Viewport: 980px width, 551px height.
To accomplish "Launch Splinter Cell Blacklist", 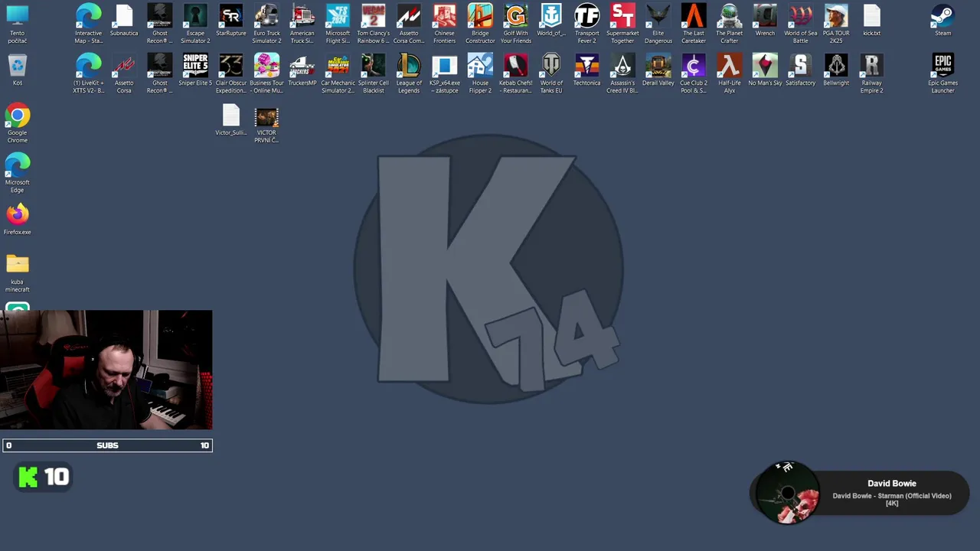I will coord(373,73).
